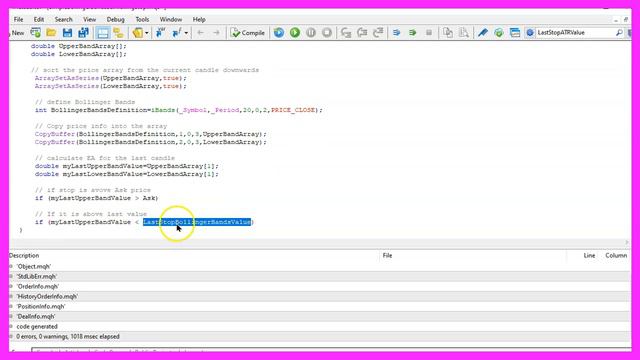Image resolution: width=640 pixels, height=360 pixels.
Task: Select the 'Object.mqh' output row
Action: (x=320, y=267)
